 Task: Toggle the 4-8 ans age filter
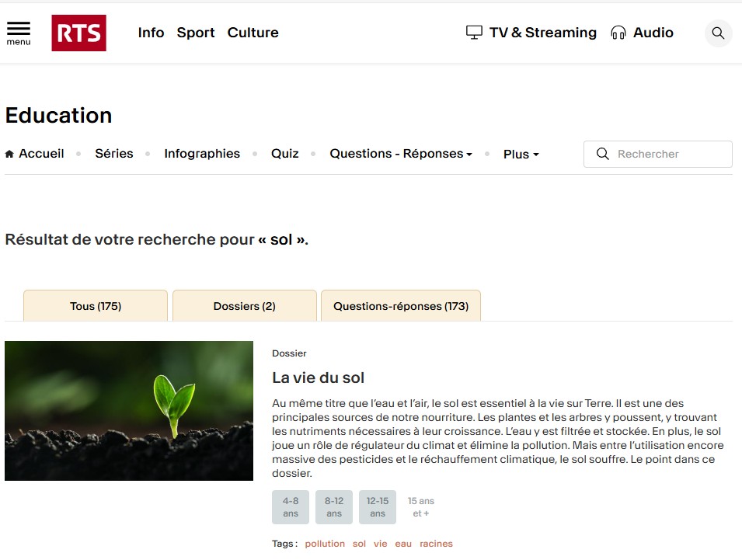click(291, 507)
